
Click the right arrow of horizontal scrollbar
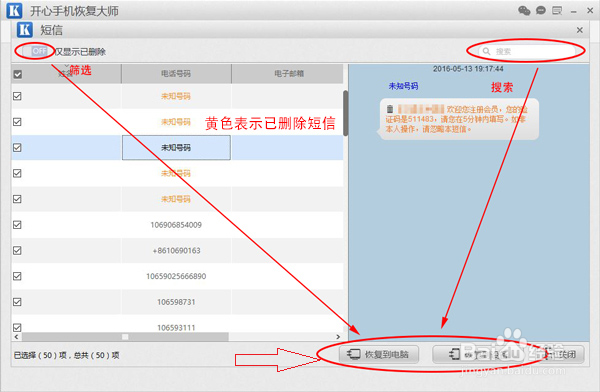tap(338, 337)
